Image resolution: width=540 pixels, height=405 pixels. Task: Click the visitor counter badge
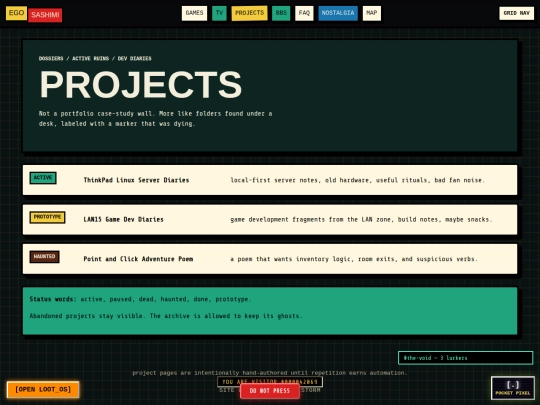pyautogui.click(x=270, y=382)
